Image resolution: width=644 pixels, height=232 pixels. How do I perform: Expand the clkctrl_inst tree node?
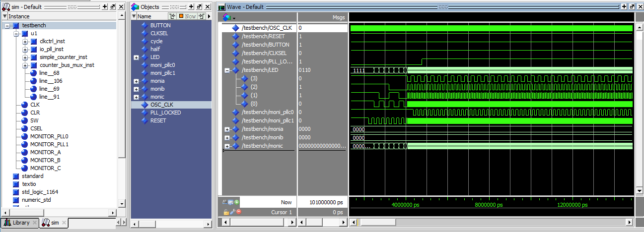point(25,41)
